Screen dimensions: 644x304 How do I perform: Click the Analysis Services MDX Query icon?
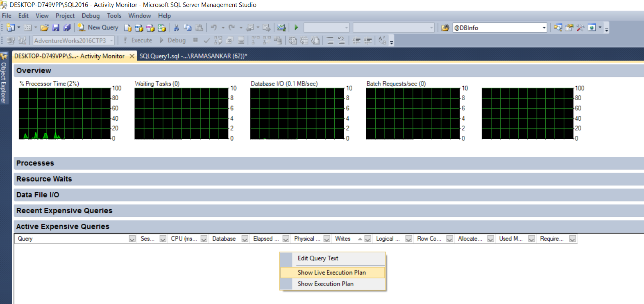coord(139,27)
